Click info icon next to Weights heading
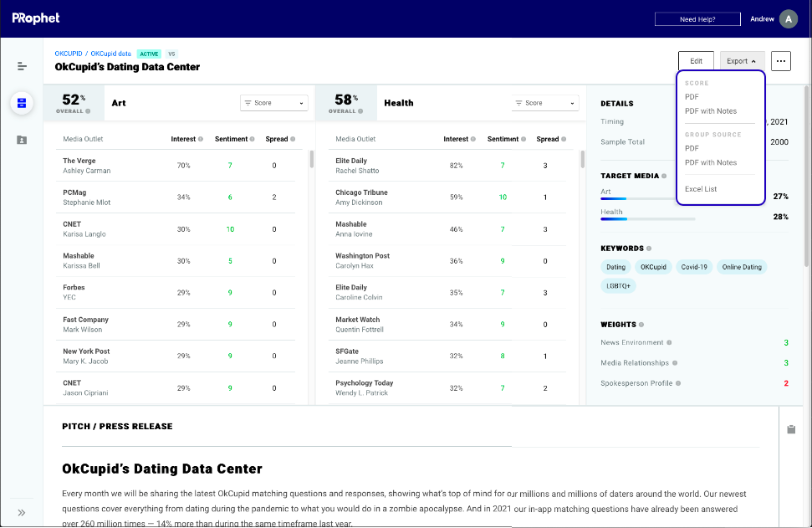 click(641, 325)
